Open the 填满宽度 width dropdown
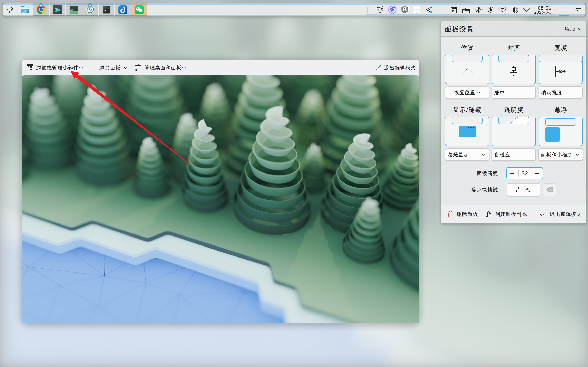The image size is (588, 367). pyautogui.click(x=560, y=93)
